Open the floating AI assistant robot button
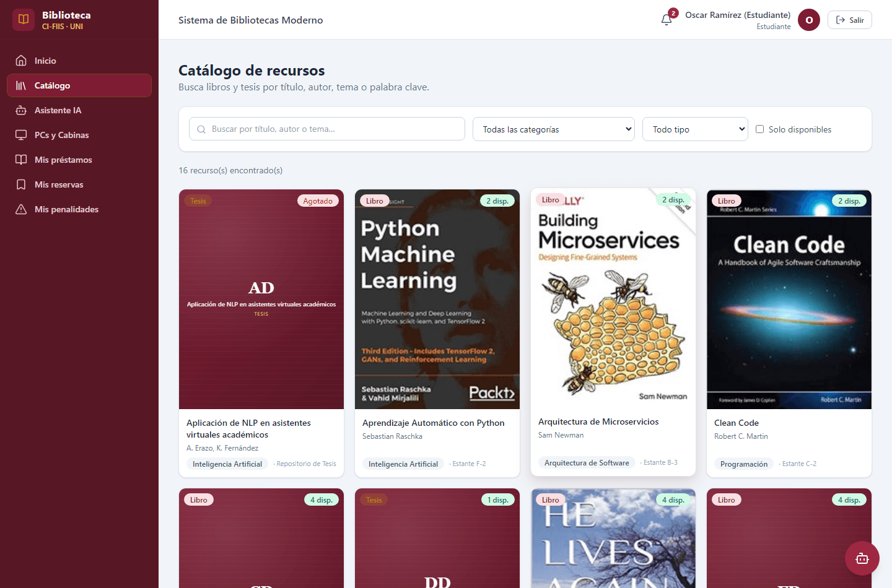The height and width of the screenshot is (588, 892). pyautogui.click(x=862, y=558)
